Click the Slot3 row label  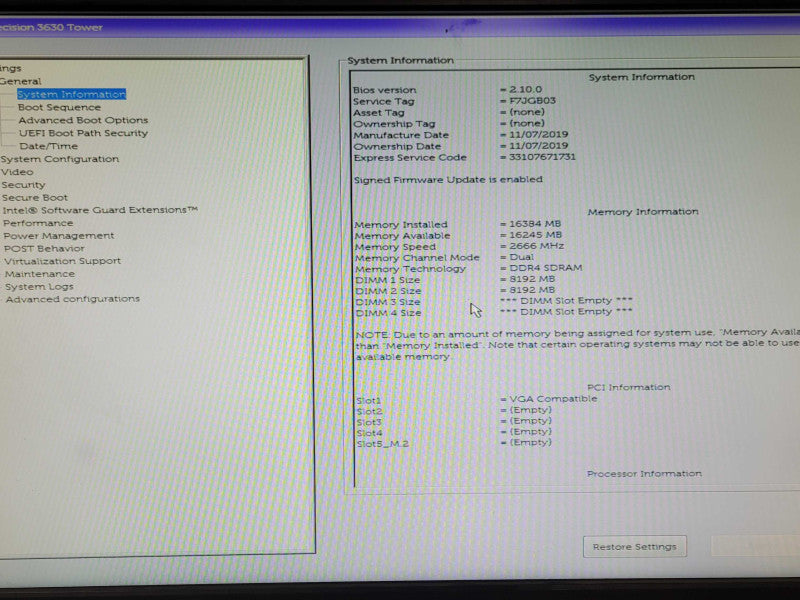[x=369, y=422]
